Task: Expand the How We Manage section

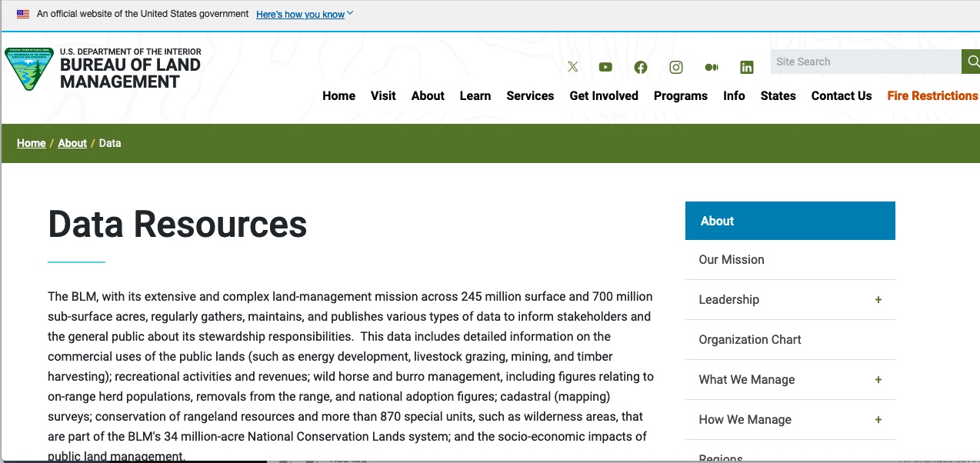Action: [878, 419]
